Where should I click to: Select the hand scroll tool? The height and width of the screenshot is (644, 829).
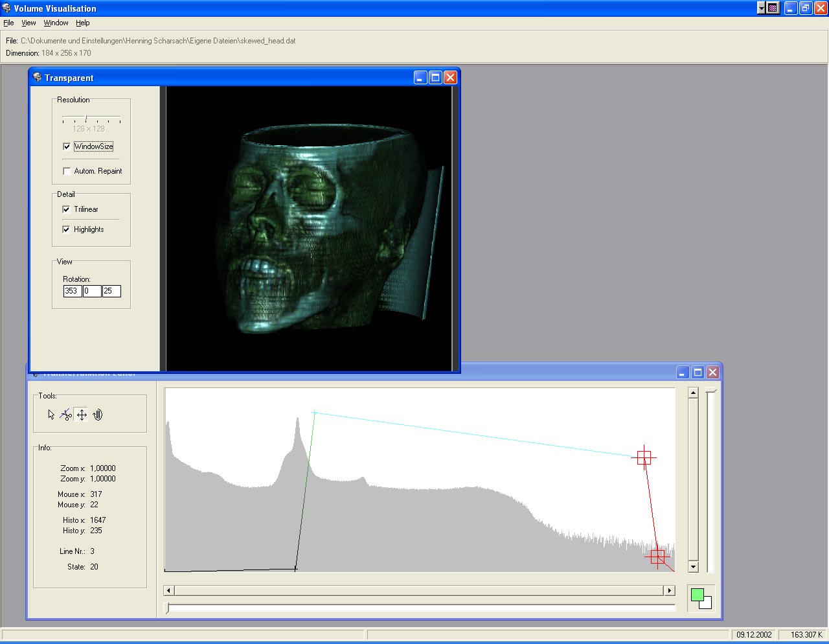point(97,415)
